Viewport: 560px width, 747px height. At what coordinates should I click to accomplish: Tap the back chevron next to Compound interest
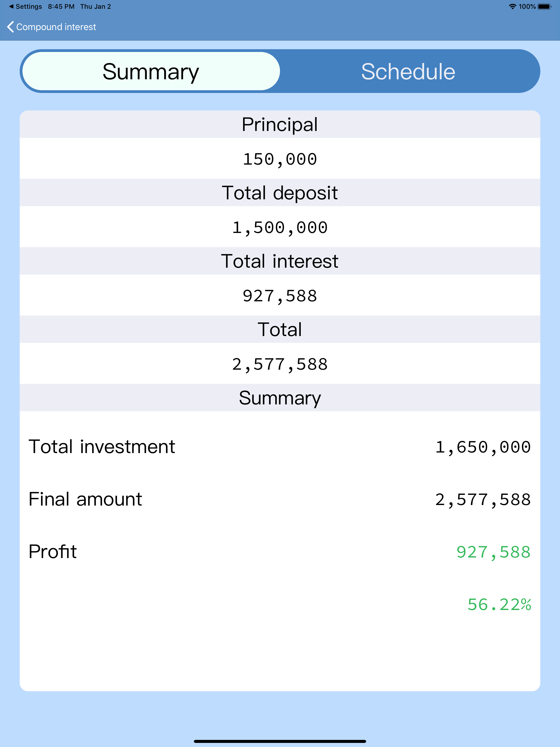pyautogui.click(x=10, y=27)
